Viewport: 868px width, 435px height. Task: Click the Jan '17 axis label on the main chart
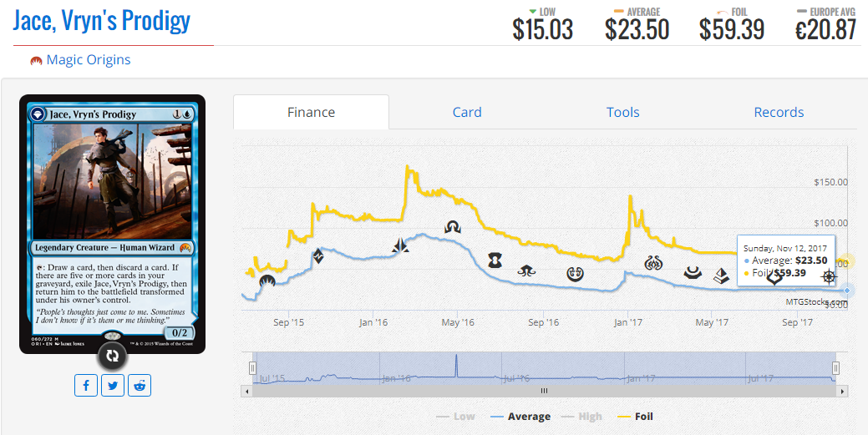(628, 322)
